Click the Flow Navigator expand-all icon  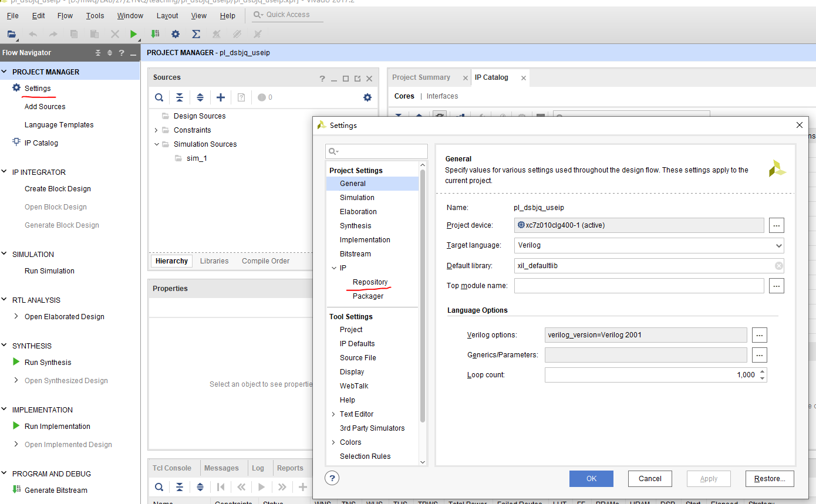tap(109, 53)
